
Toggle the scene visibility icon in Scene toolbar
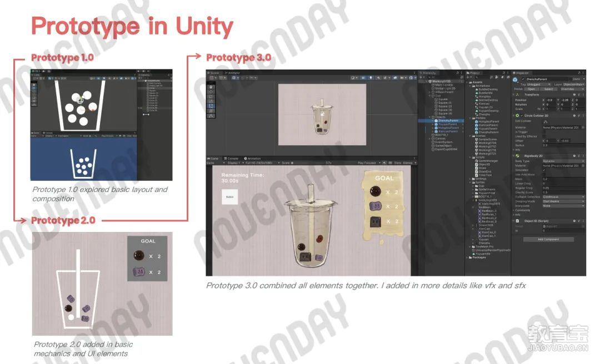click(396, 78)
